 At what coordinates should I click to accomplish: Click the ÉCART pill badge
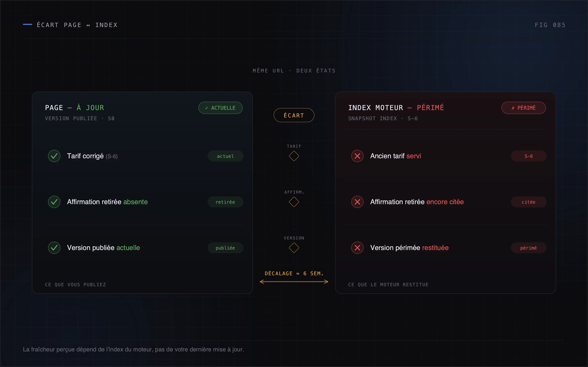(294, 115)
